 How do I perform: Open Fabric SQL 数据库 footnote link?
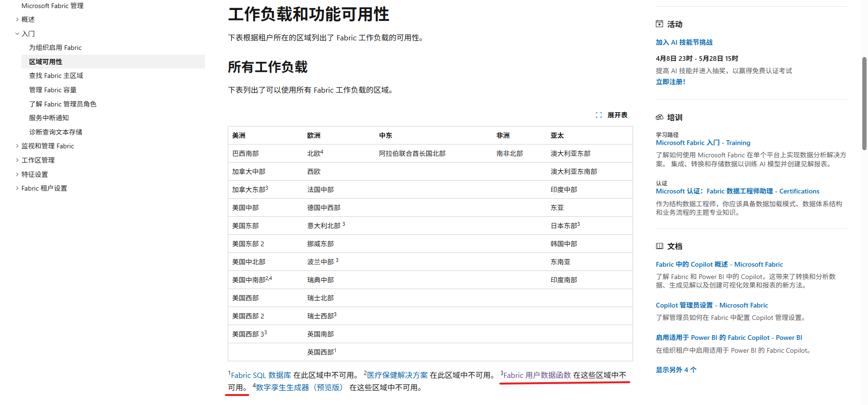tap(261, 375)
